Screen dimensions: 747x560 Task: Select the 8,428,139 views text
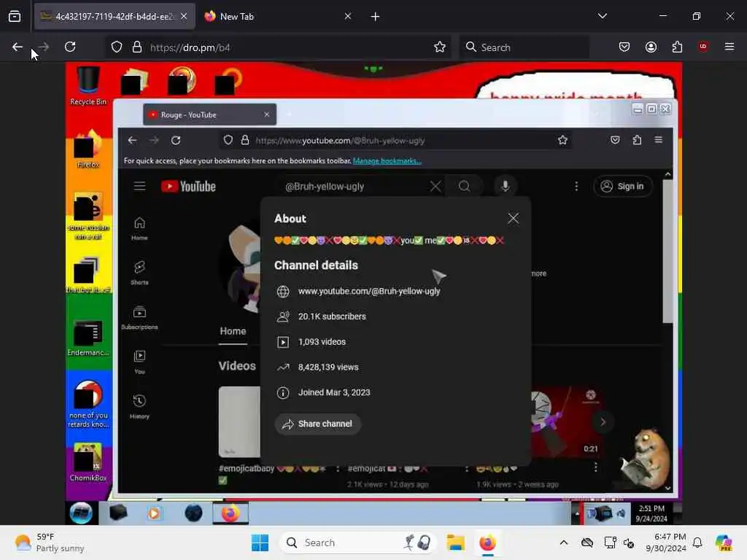328,367
